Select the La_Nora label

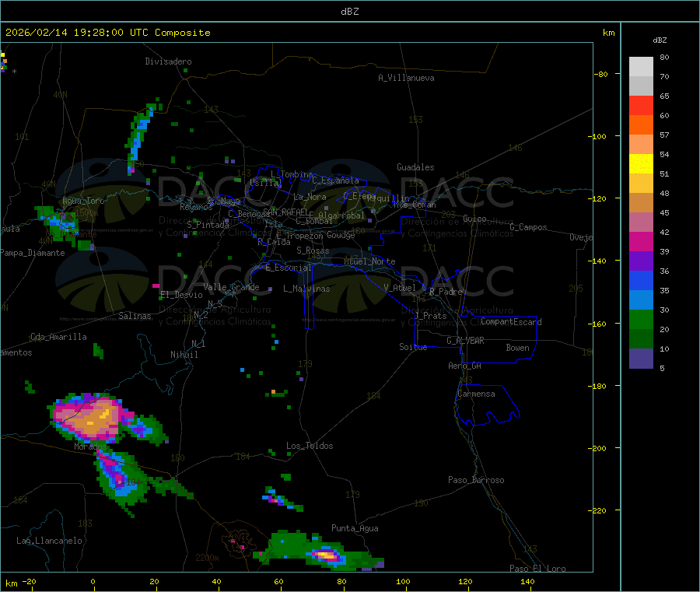click(310, 197)
